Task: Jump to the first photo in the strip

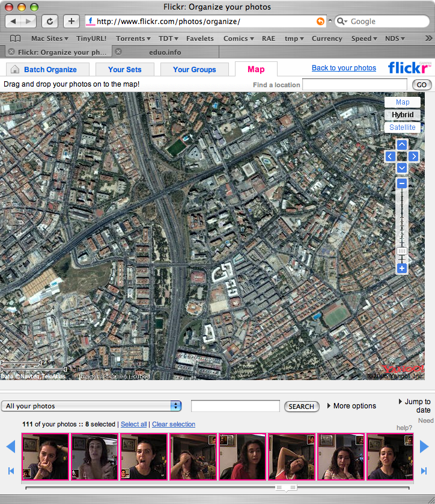Action: pos(11,471)
